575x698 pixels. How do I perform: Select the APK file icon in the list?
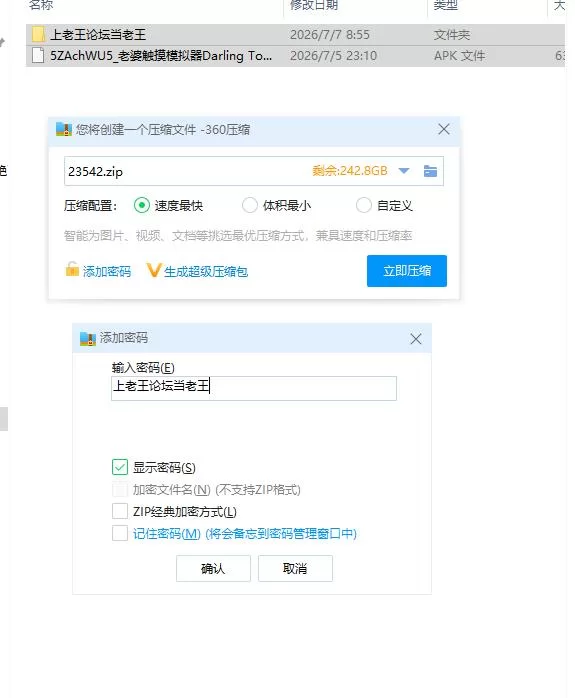coord(38,56)
